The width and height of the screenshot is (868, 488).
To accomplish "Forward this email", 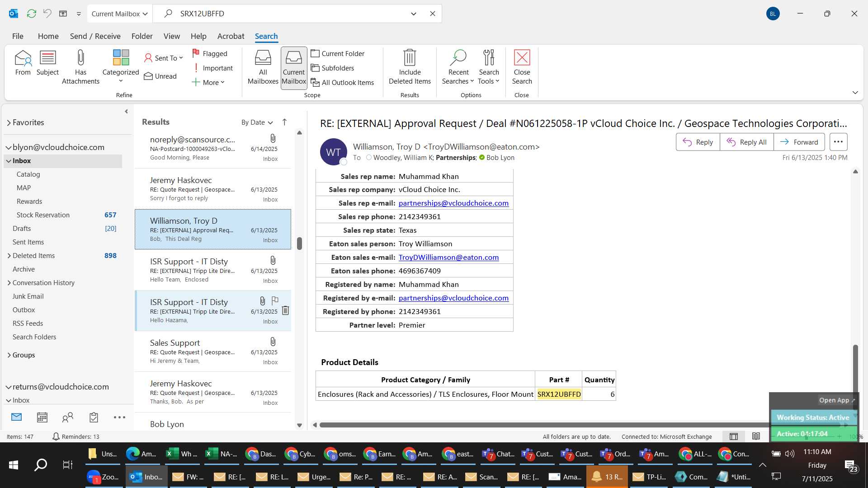I will coord(799,142).
